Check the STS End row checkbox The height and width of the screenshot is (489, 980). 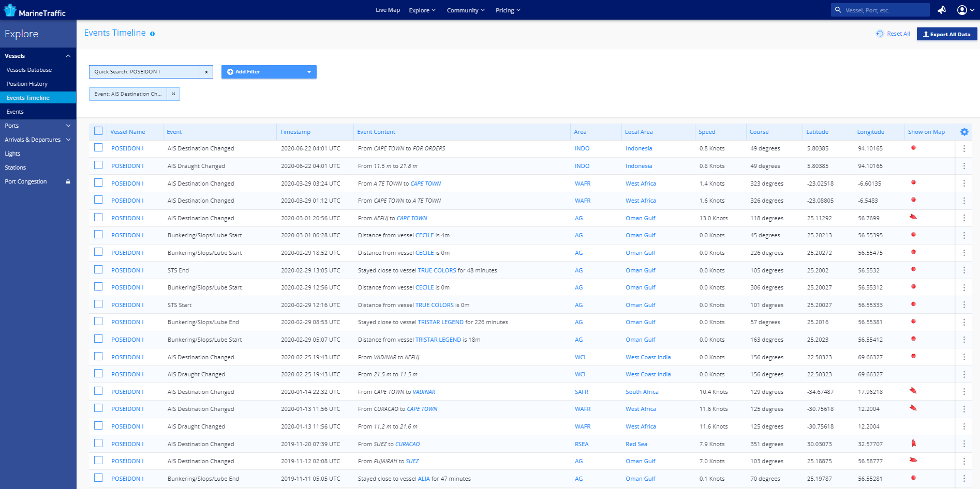tap(98, 270)
